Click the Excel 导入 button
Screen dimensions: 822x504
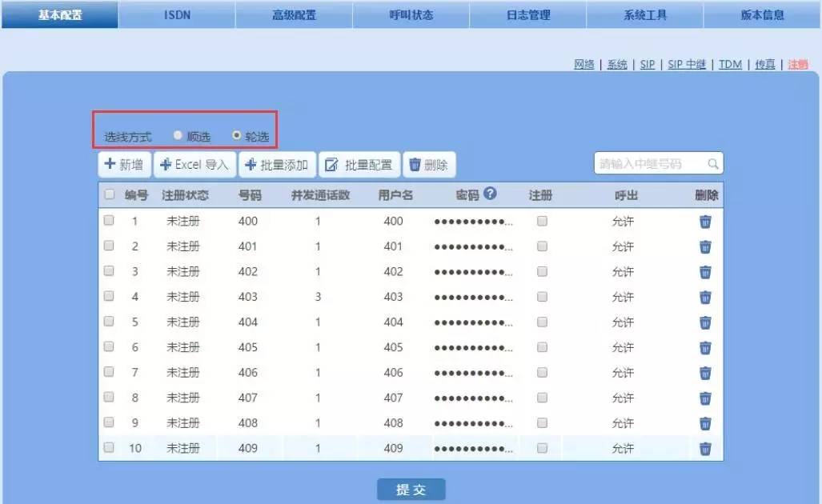pos(195,165)
